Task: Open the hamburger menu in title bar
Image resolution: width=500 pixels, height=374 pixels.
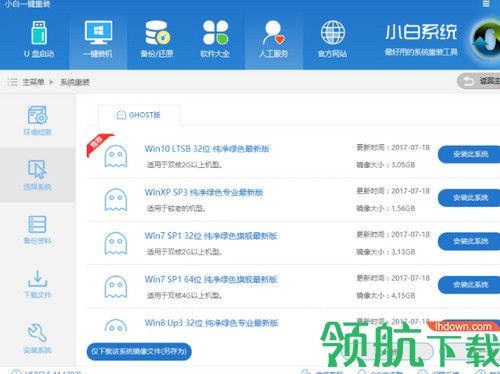Action: [486, 4]
